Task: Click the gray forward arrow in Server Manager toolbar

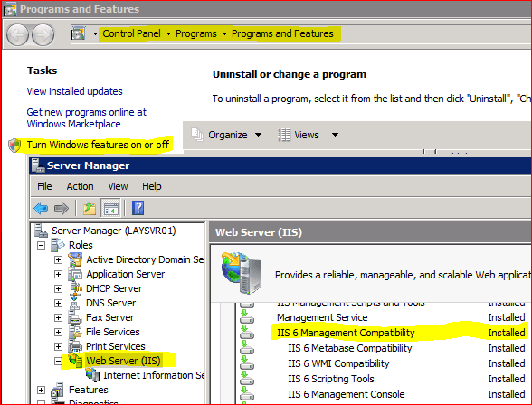Action: pyautogui.click(x=62, y=208)
